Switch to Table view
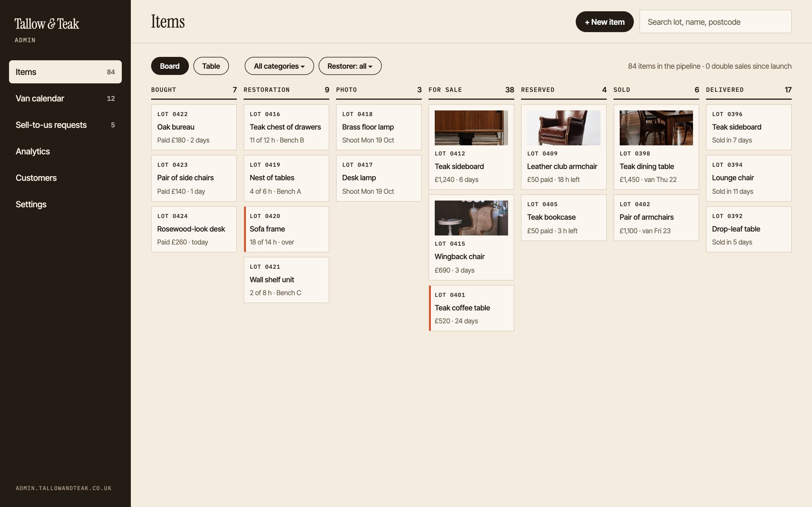812x507 pixels. coord(211,66)
